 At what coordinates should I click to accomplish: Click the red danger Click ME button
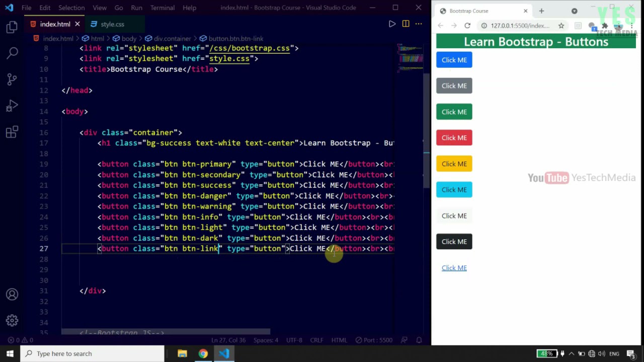[454, 138]
